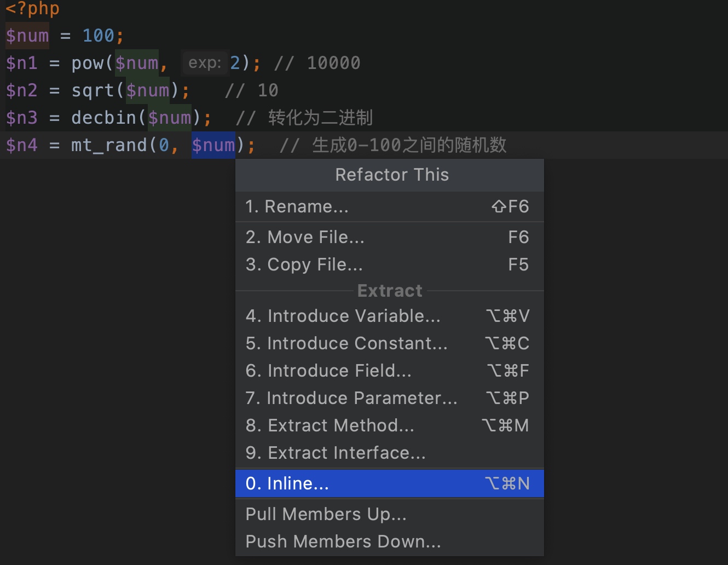Click the exp: parameter hint
The width and height of the screenshot is (728, 565).
click(x=204, y=63)
